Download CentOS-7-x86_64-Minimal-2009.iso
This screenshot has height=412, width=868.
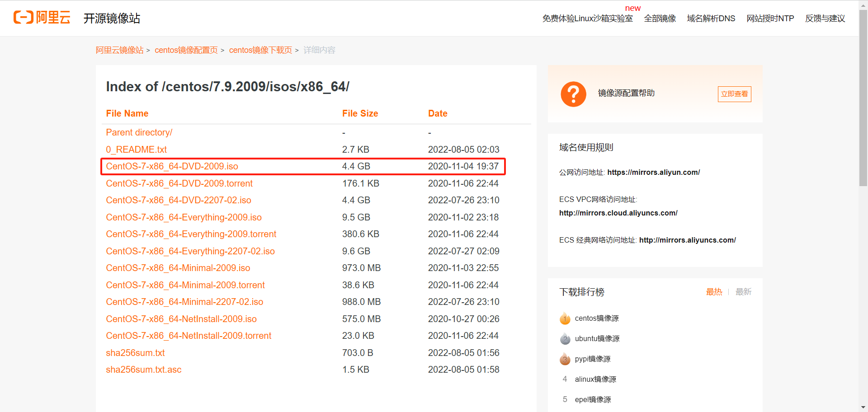coord(178,268)
